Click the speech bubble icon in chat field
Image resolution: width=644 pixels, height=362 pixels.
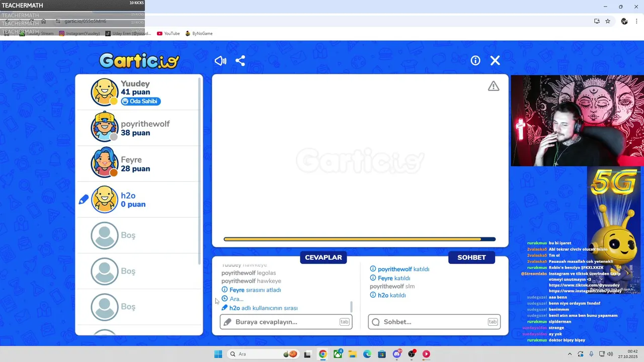pos(376,322)
